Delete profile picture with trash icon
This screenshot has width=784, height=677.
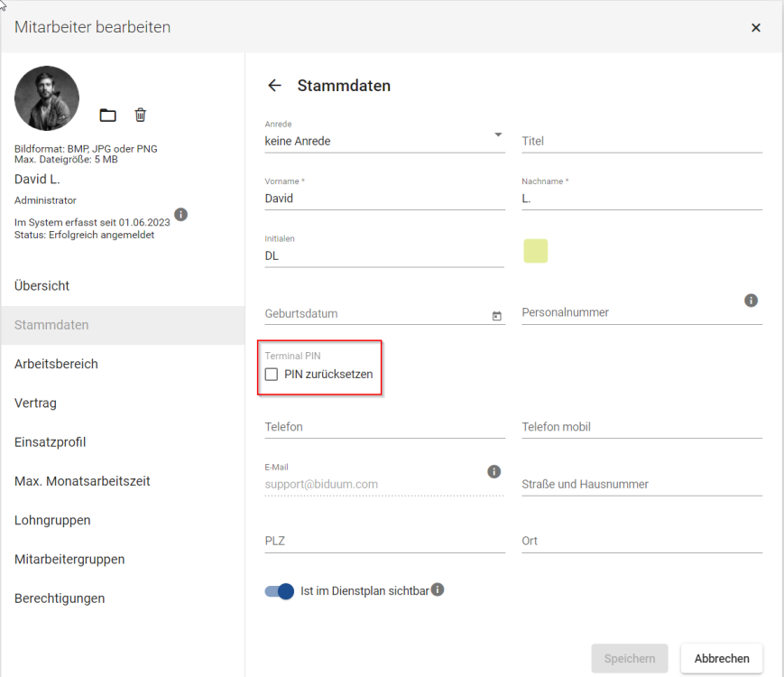point(141,115)
